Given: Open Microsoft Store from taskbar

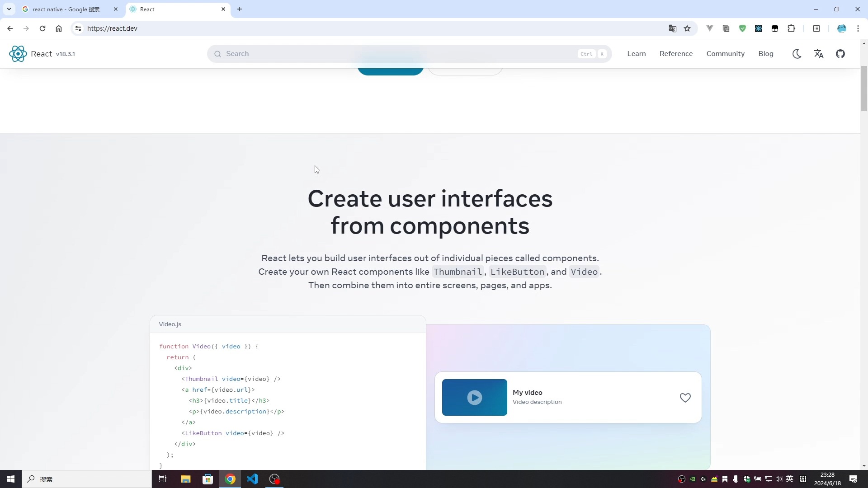Looking at the screenshot, I should (x=208, y=479).
